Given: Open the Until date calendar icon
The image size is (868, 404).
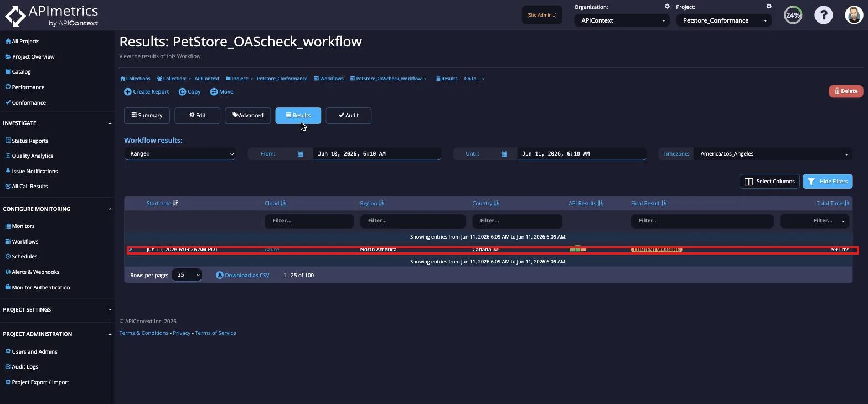Looking at the screenshot, I should coord(504,154).
